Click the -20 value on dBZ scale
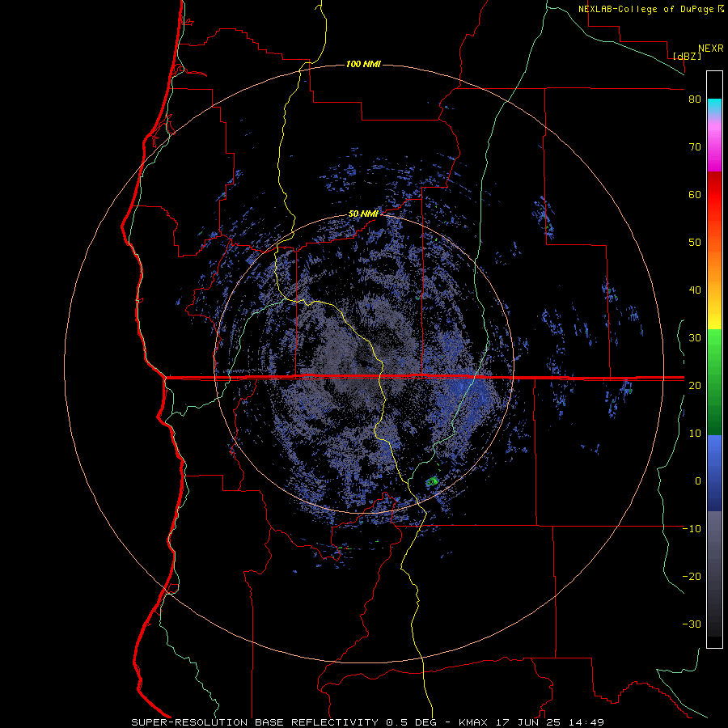Screen dimensions: 728x728 pyautogui.click(x=692, y=576)
